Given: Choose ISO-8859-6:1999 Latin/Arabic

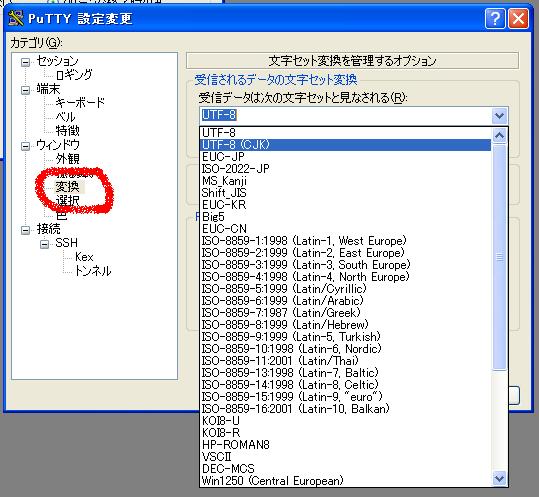Looking at the screenshot, I should [345, 301].
